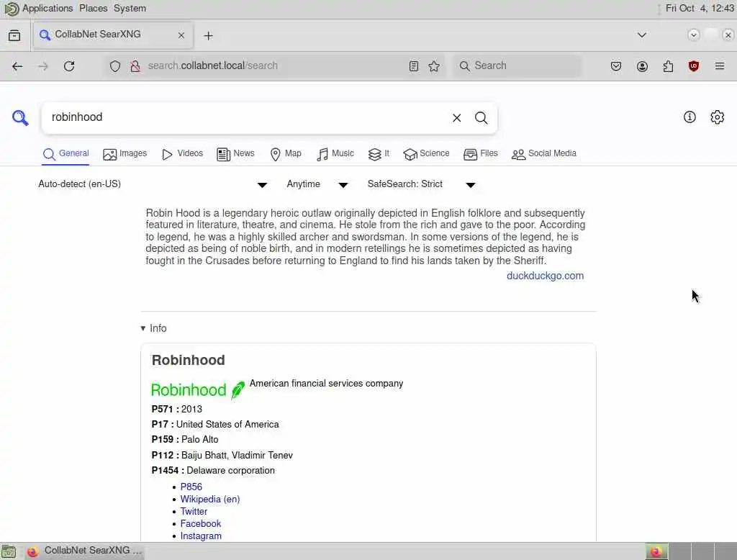Switch to Images category
This screenshot has width=737, height=560.
pyautogui.click(x=125, y=154)
